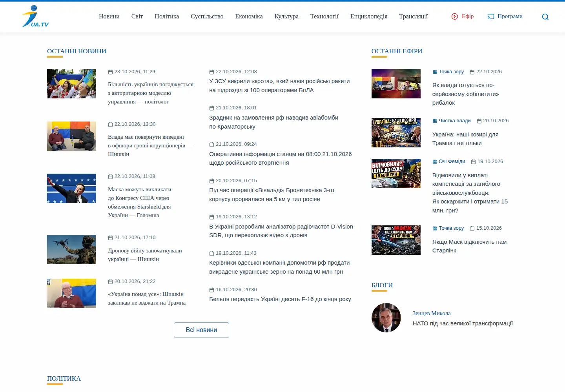Open the Ефір live link
This screenshot has height=392, width=565.
pos(467,16)
